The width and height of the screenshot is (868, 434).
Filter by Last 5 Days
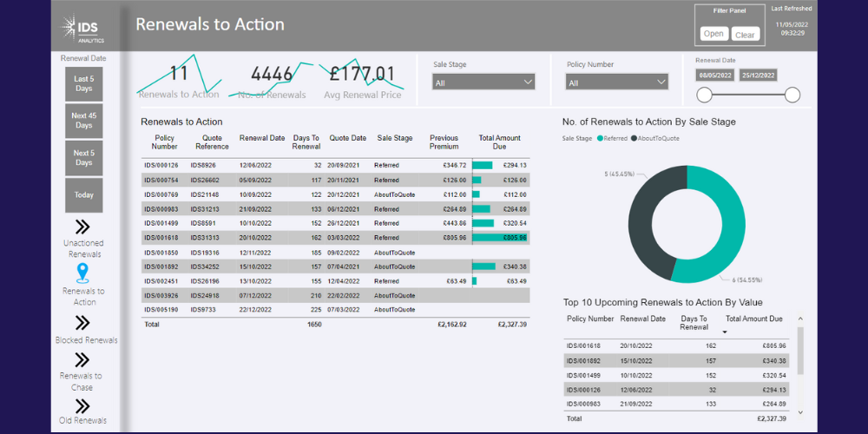[83, 83]
